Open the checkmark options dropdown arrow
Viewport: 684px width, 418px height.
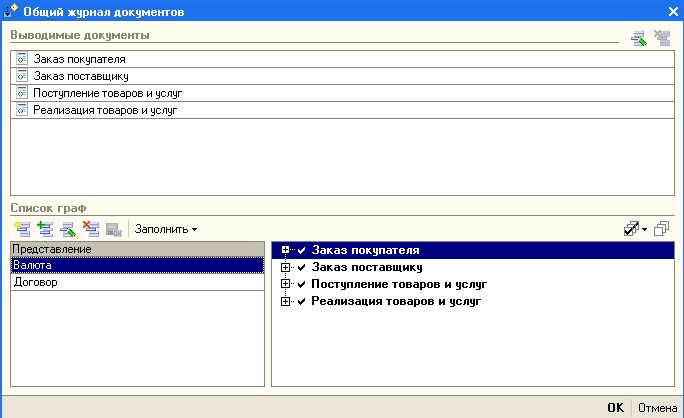click(x=645, y=229)
